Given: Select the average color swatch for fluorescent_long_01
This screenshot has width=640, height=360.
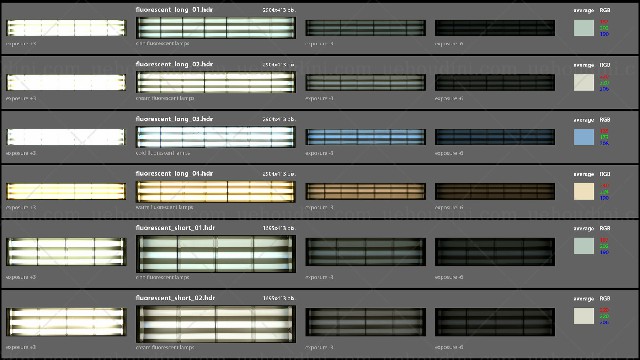Looking at the screenshot, I should [584, 28].
